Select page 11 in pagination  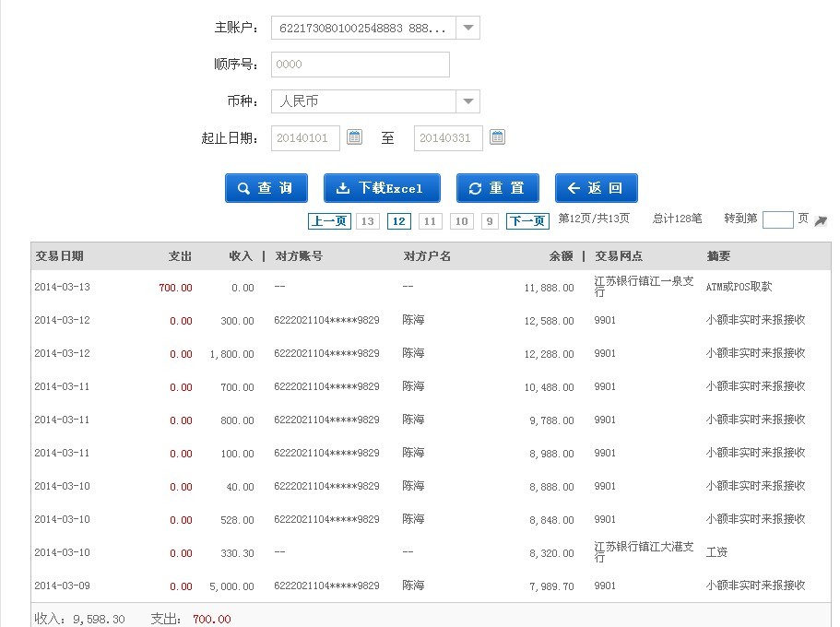tap(430, 221)
